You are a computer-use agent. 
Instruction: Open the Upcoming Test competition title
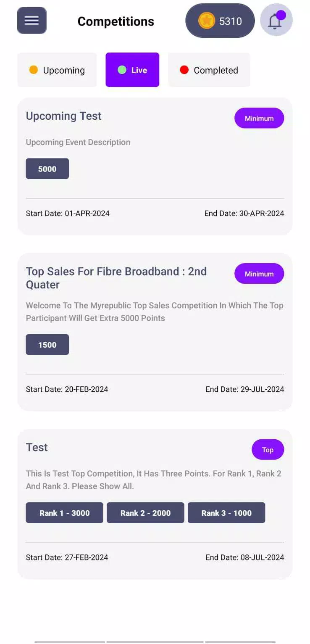[x=64, y=116]
